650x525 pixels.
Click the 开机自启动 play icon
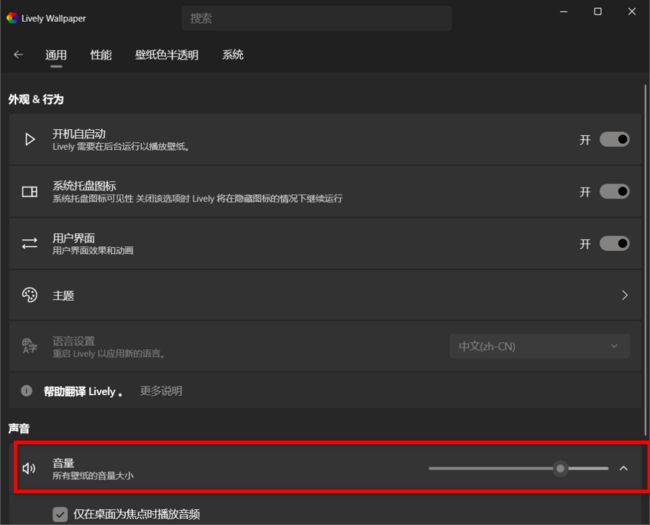point(29,139)
